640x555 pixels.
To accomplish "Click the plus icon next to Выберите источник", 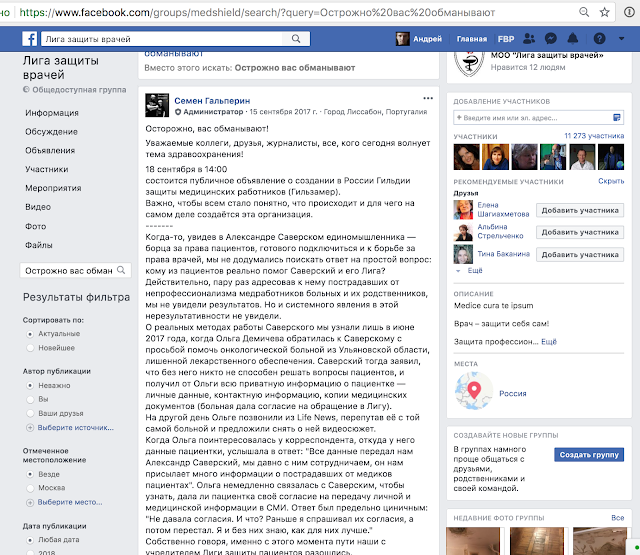I will coord(30,428).
